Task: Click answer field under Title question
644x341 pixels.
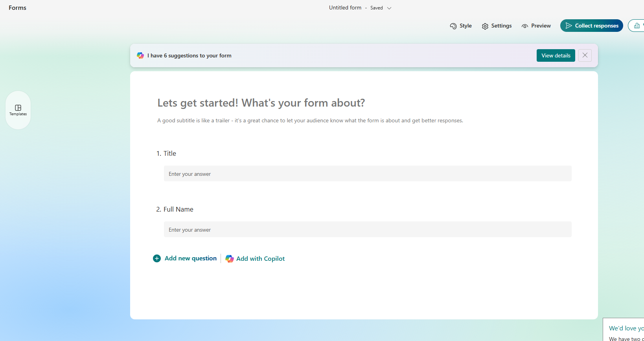Action: coord(367,174)
